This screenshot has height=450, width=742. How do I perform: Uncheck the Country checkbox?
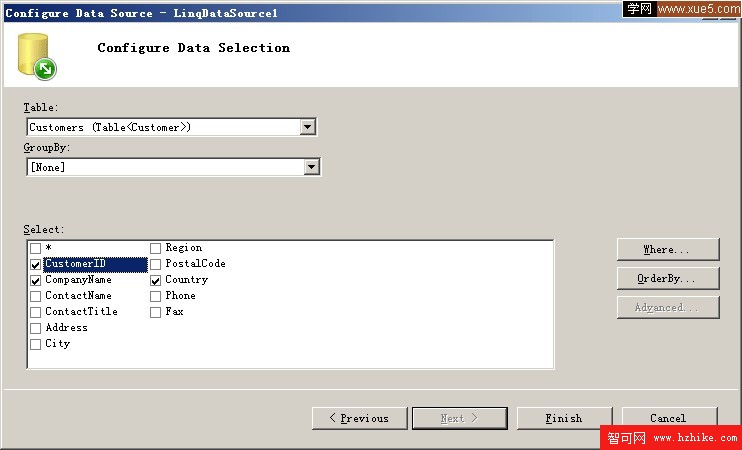click(x=156, y=281)
